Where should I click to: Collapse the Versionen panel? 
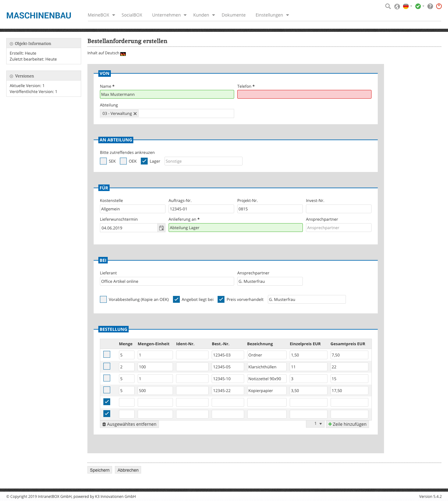coord(12,76)
